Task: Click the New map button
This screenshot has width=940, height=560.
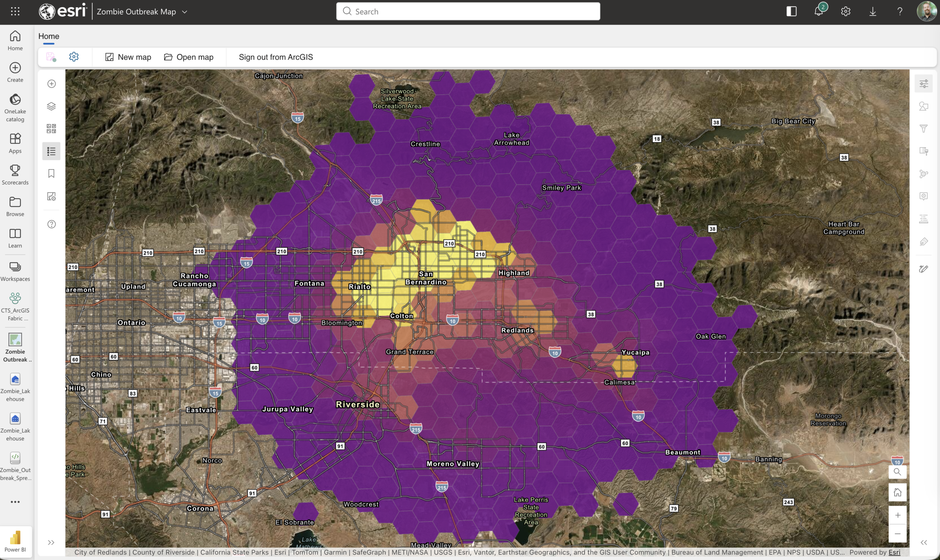Action: 128,57
